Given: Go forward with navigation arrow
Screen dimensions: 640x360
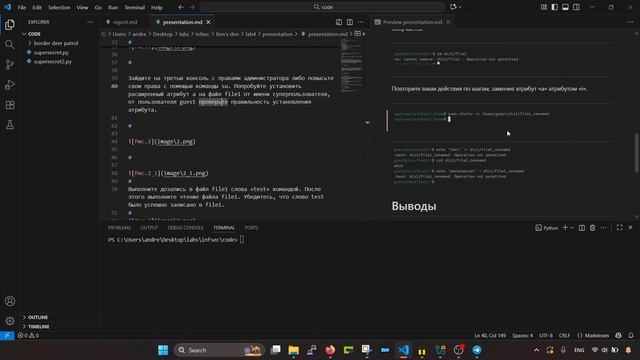Looking at the screenshot, I should coord(192,7).
